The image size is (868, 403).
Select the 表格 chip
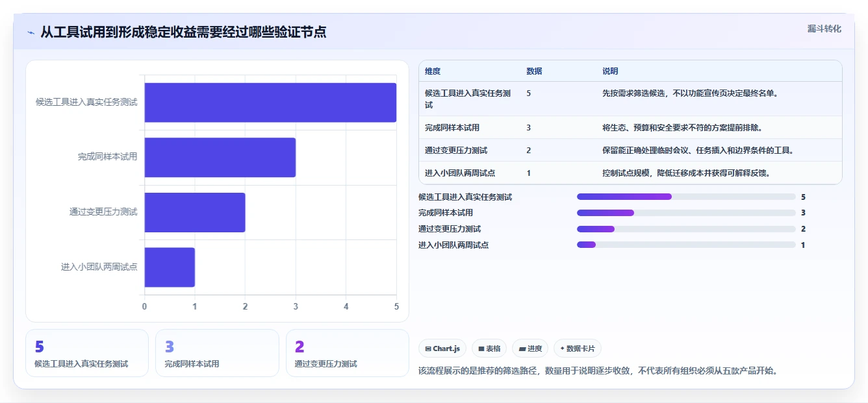pos(489,348)
